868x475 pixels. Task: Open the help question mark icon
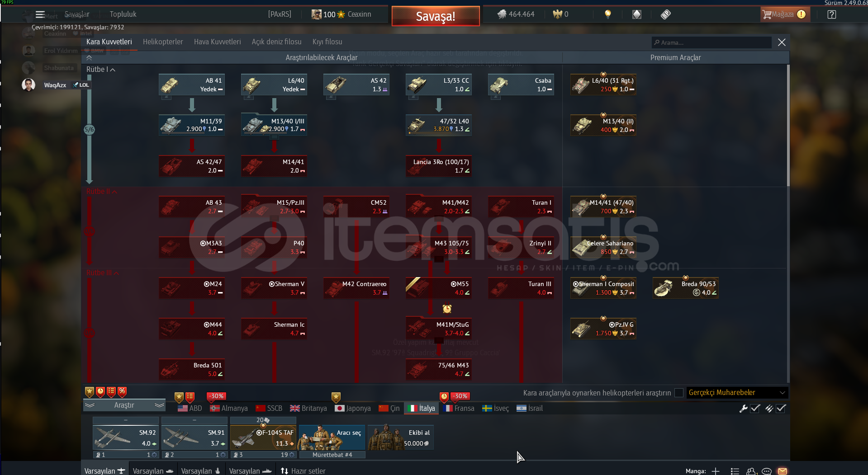coord(831,14)
